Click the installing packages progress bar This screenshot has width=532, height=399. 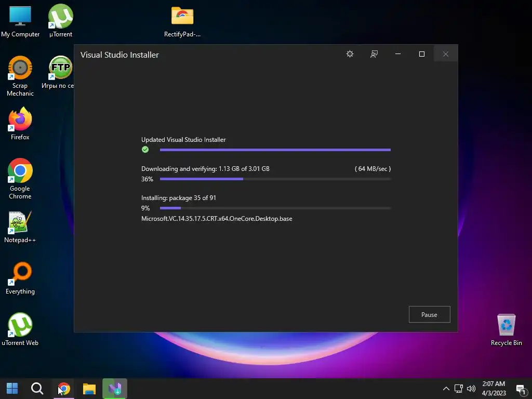(x=275, y=208)
